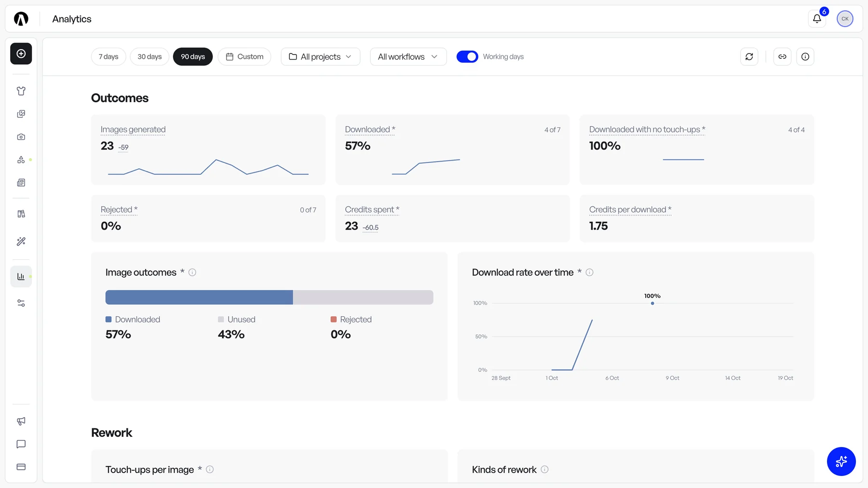Viewport: 868px width, 488px height.
Task: Click the Images generated metric label
Action: (133, 130)
